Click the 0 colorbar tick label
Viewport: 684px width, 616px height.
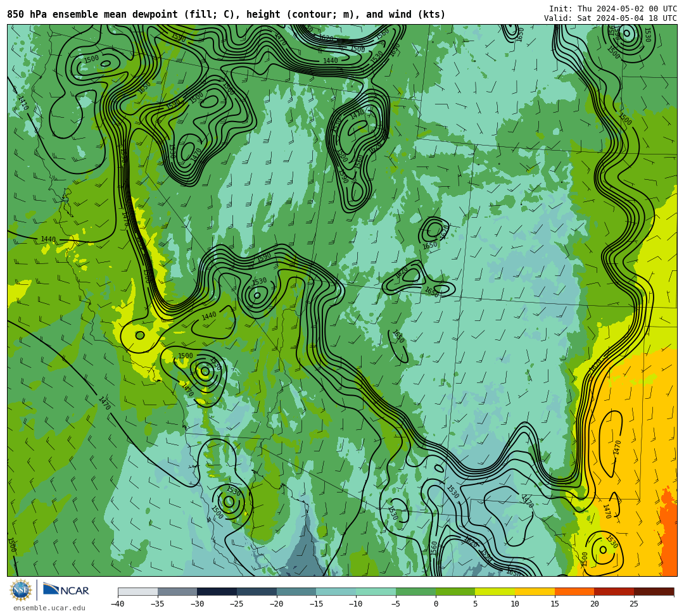(436, 604)
